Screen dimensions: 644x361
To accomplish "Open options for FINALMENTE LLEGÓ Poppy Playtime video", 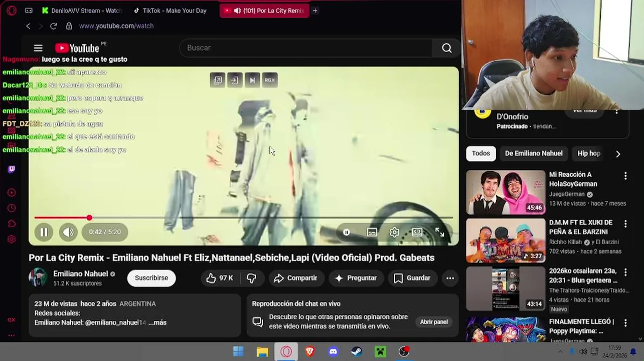I will (625, 323).
